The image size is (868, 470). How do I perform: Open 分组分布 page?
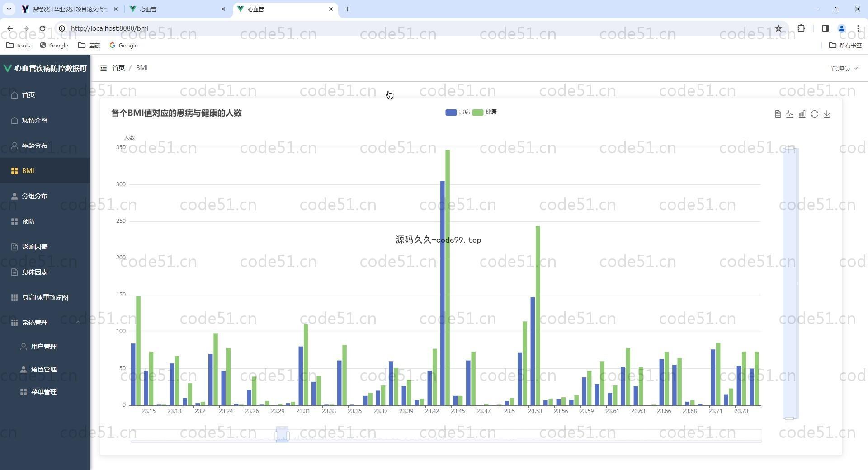click(x=45, y=196)
